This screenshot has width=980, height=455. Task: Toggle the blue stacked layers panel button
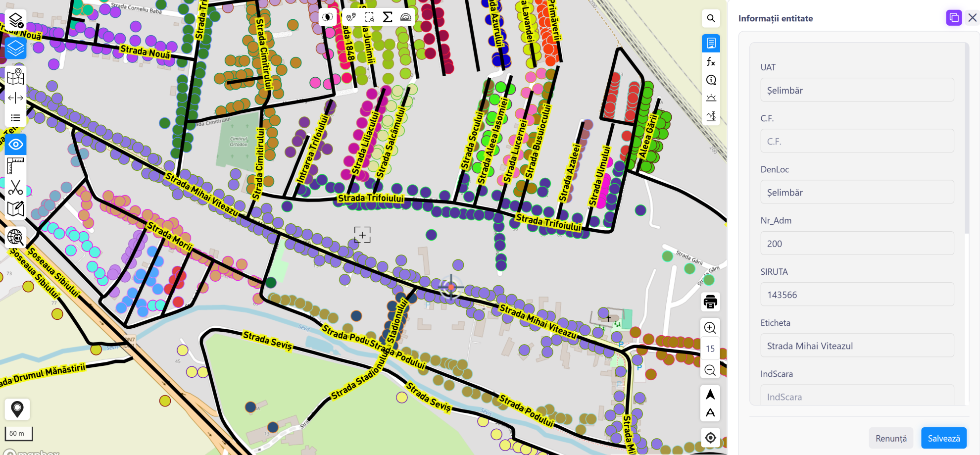15,48
